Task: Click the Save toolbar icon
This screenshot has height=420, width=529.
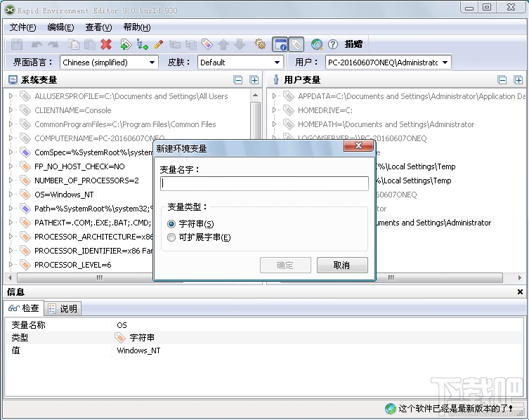Action: 17,44
